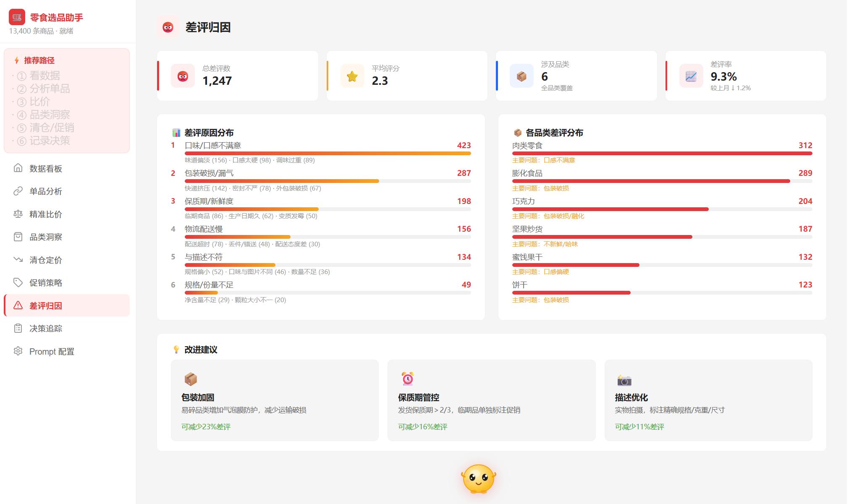Viewport: 849px width, 504px height.
Task: Click recommended step ⑥ 记录决策
Action: [x=43, y=141]
